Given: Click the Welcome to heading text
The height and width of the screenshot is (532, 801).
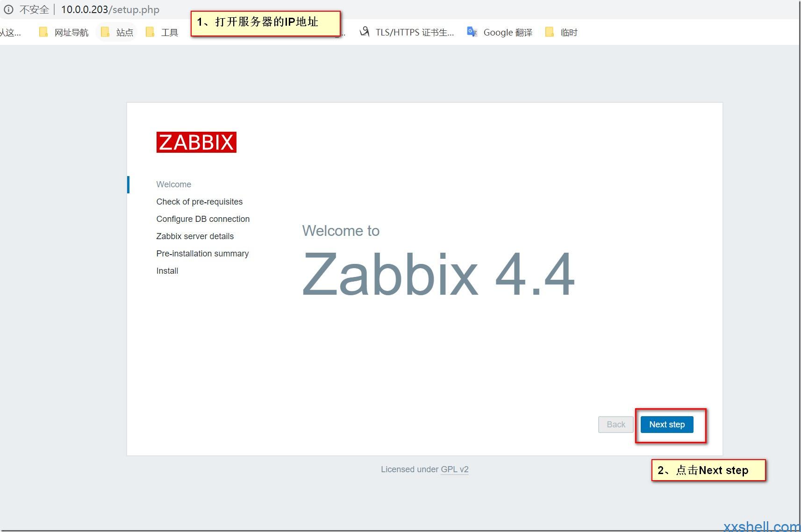Looking at the screenshot, I should pyautogui.click(x=341, y=231).
